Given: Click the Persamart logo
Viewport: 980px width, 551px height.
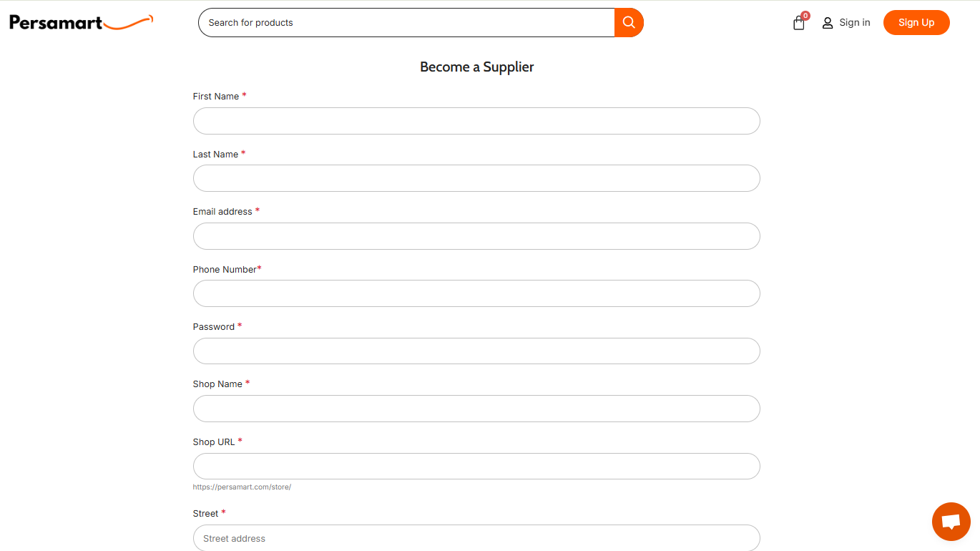Looking at the screenshot, I should coord(81,23).
